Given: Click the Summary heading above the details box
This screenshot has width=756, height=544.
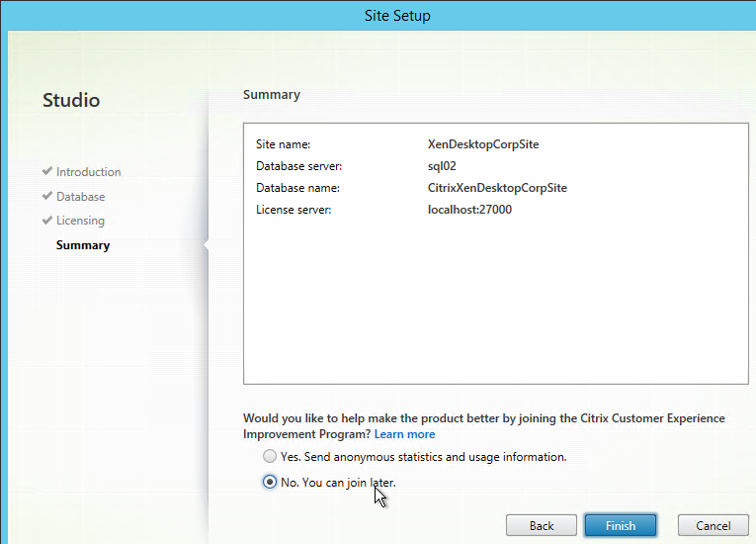Looking at the screenshot, I should [x=272, y=95].
